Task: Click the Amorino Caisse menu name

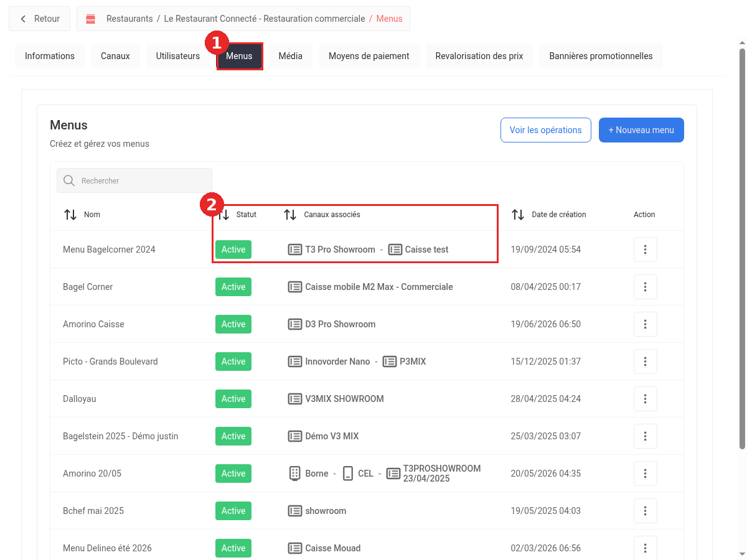Action: [x=93, y=324]
